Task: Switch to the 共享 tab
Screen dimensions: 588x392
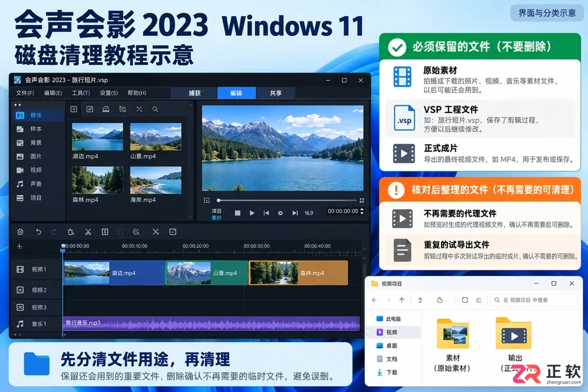Action: click(275, 93)
